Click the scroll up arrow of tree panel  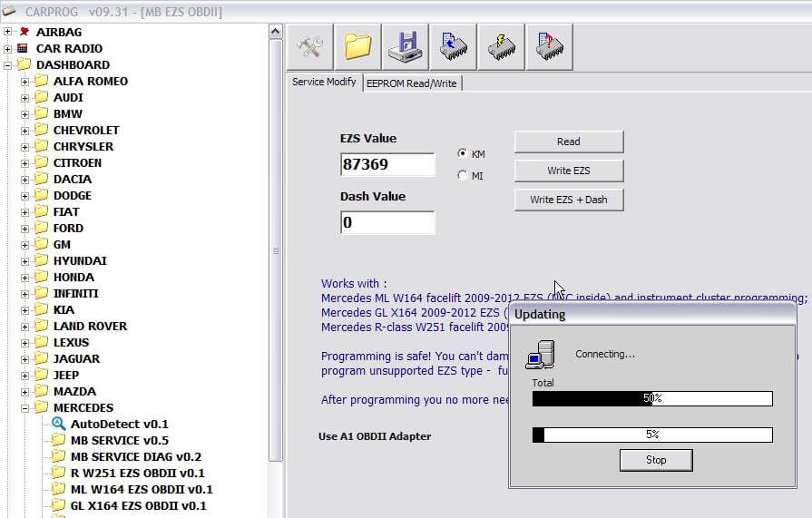[276, 32]
